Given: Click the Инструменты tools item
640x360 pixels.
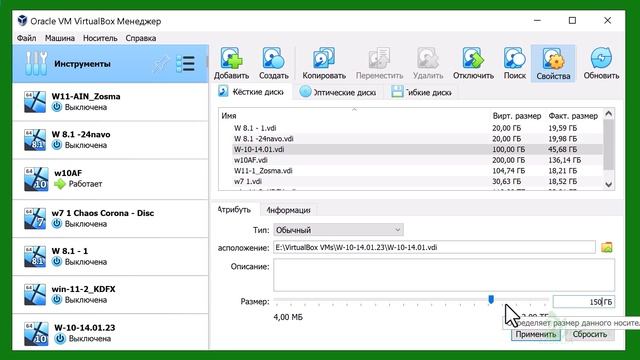Looking at the screenshot, I should click(x=110, y=64).
